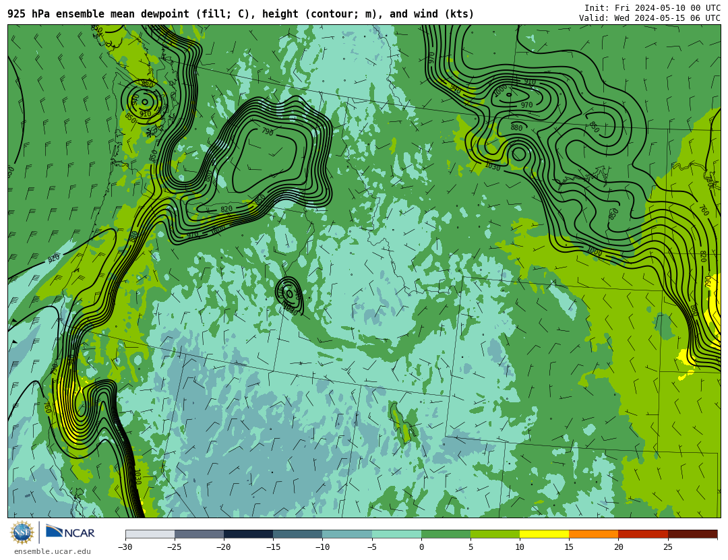The image size is (728, 560).
Task: Click the '820' contour label below central low
Action: pos(226,210)
